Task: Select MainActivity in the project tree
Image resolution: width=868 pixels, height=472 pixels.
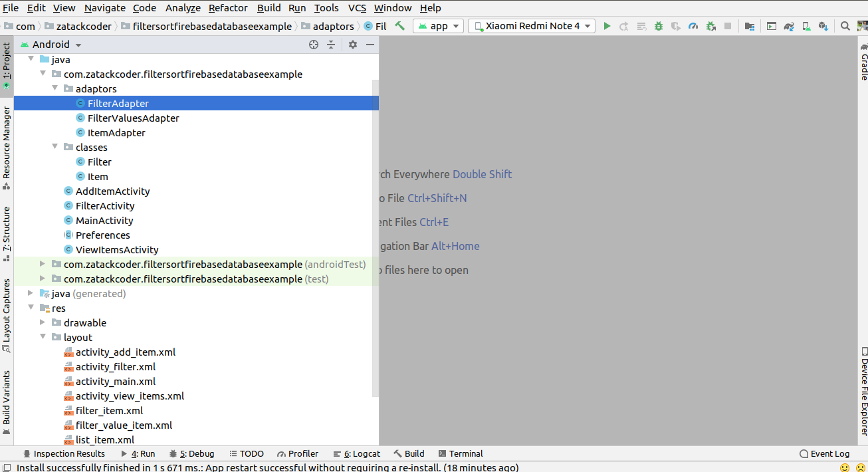Action: [x=105, y=220]
